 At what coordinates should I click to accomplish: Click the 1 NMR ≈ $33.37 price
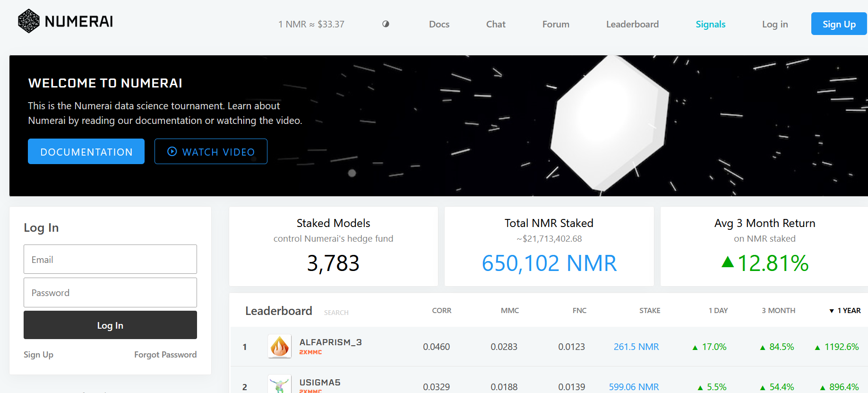(x=311, y=24)
